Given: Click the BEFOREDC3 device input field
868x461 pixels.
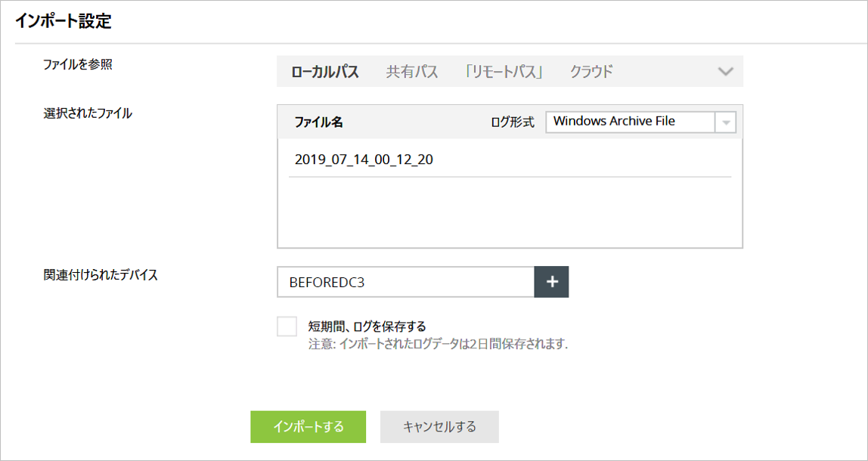Looking at the screenshot, I should tap(406, 282).
